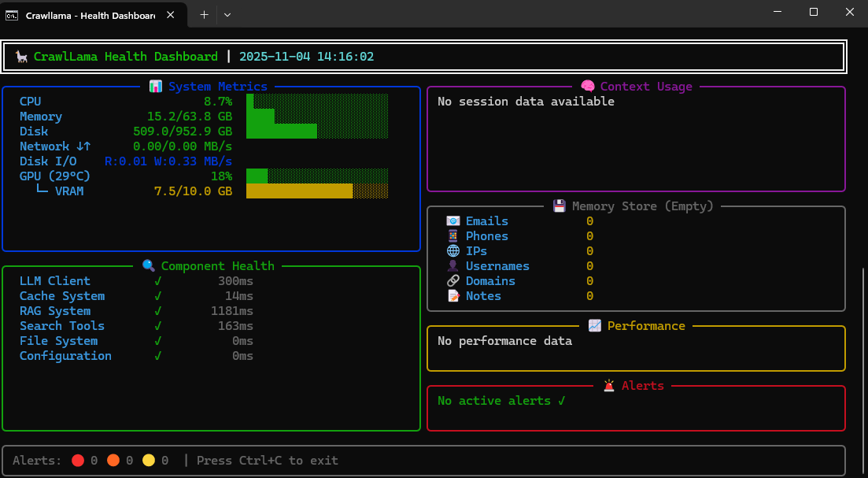Click the brain icon on Context Usage panel
The image size is (868, 478).
point(587,86)
